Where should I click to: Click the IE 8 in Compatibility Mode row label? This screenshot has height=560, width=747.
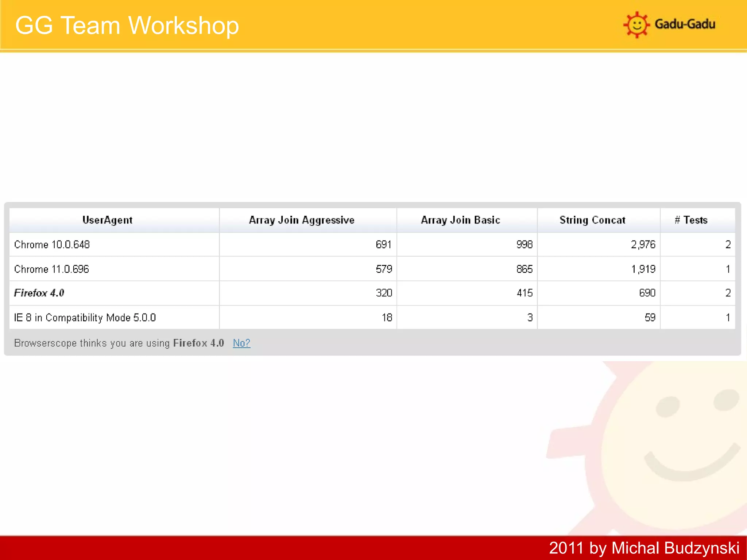point(85,318)
